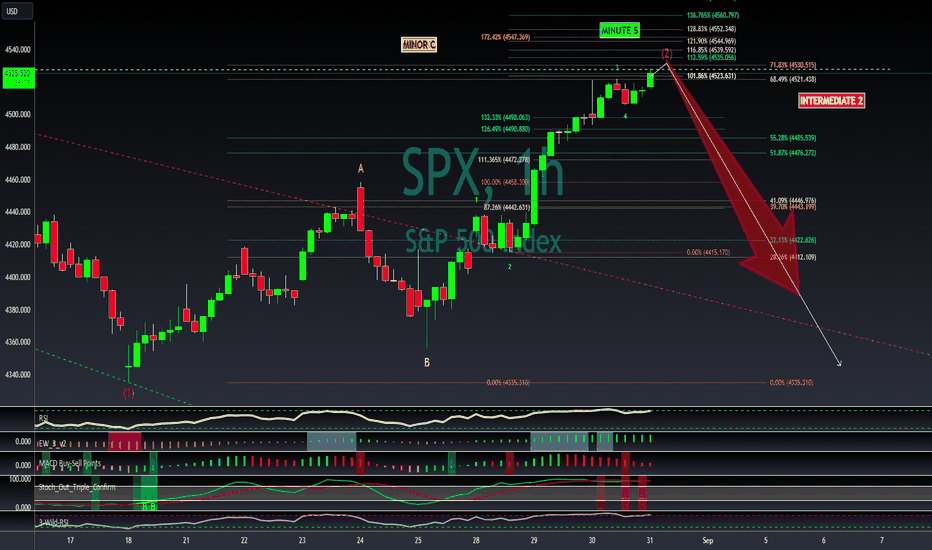Click the 4420.000 price axis value
Viewport: 932px width, 550px height.
(18, 244)
